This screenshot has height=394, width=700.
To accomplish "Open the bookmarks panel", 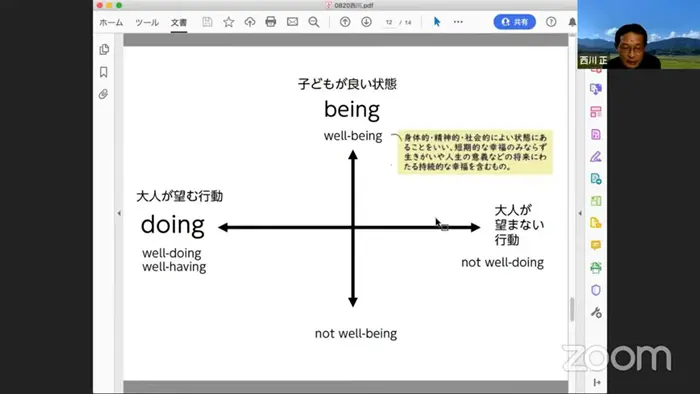I will 104,72.
